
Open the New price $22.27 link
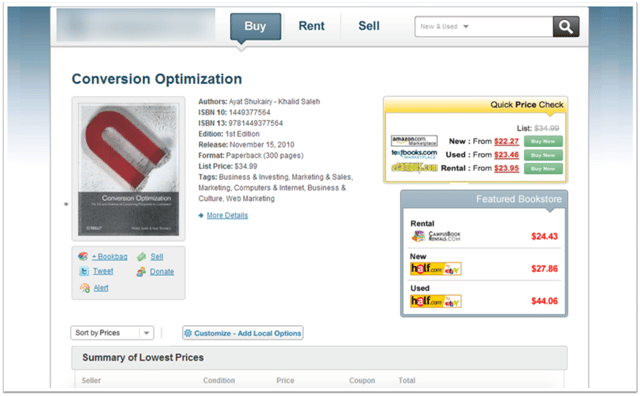(507, 142)
